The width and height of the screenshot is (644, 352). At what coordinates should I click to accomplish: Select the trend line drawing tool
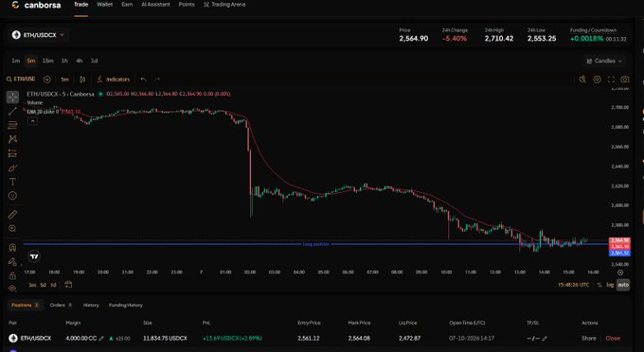[x=12, y=111]
